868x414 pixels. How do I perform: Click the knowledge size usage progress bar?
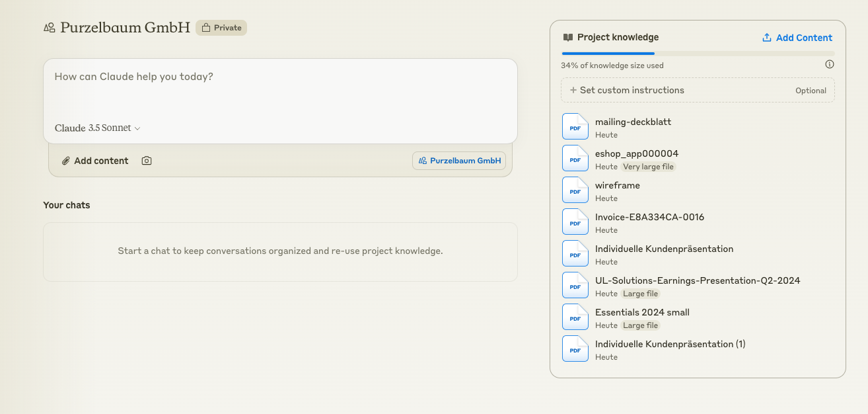point(698,54)
